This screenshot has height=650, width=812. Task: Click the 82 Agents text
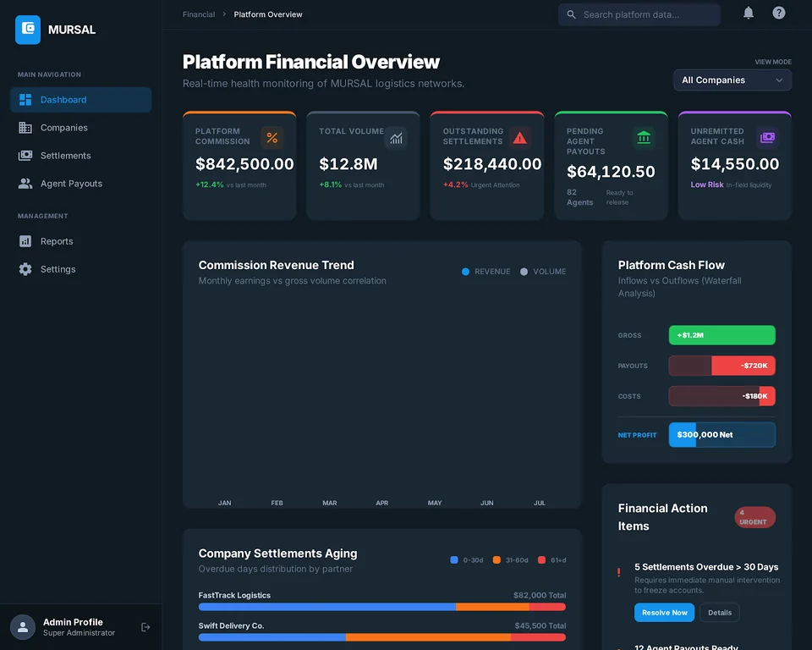[x=579, y=197]
